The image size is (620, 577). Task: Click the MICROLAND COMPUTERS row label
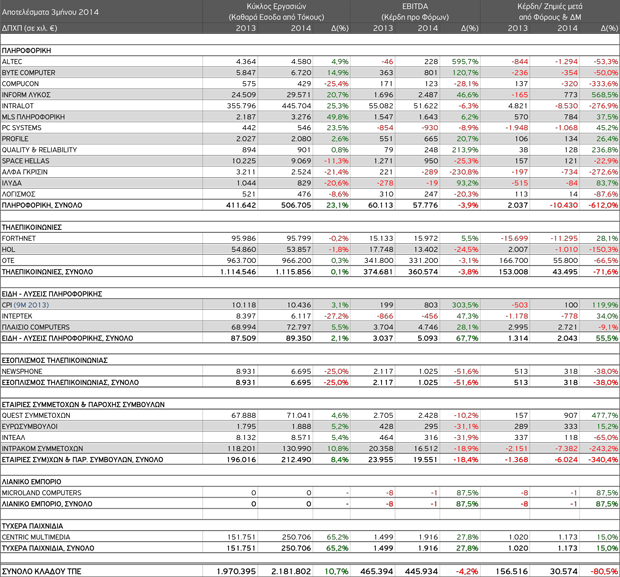point(42,493)
